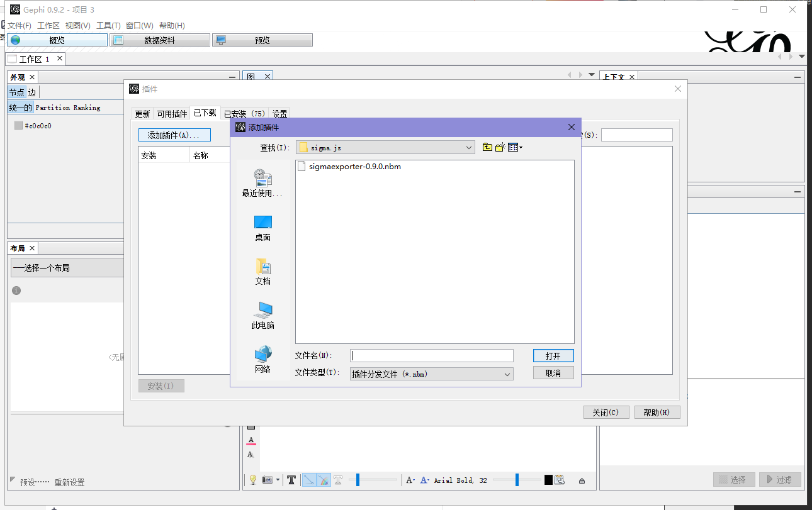
Task: Click the create new folder icon
Action: [x=499, y=147]
